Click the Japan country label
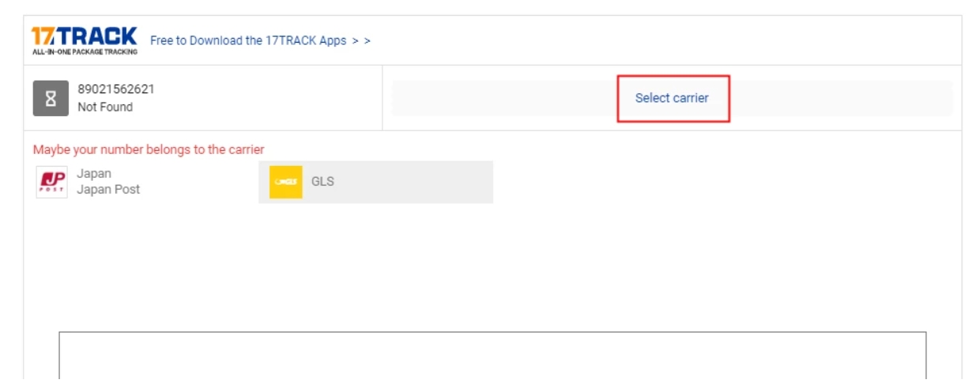The height and width of the screenshot is (391, 980). pos(94,174)
